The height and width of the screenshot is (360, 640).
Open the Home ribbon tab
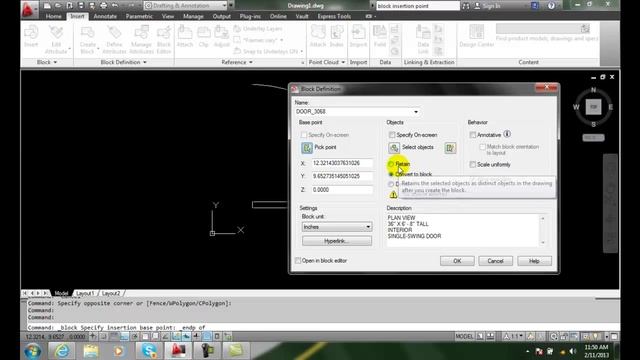[53, 16]
